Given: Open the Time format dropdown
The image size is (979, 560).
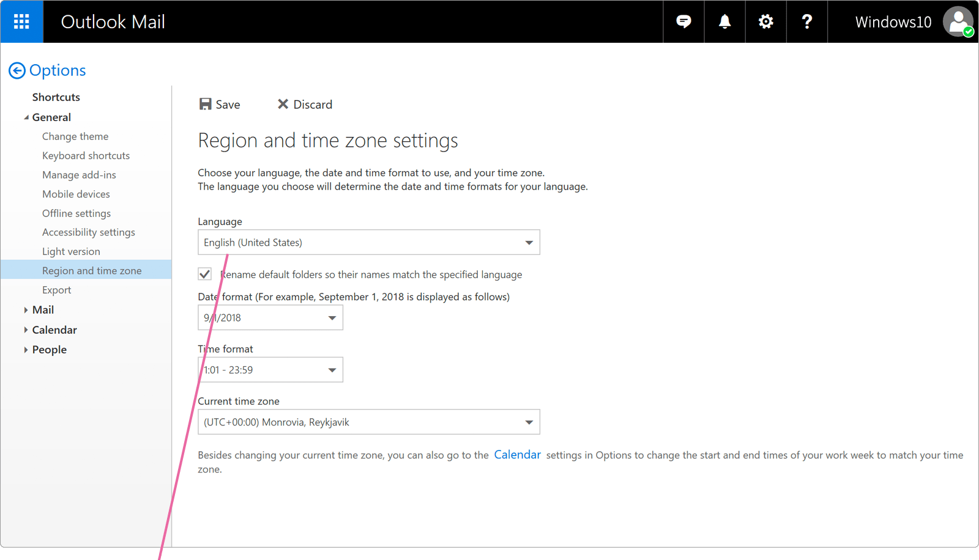Looking at the screenshot, I should click(x=270, y=370).
